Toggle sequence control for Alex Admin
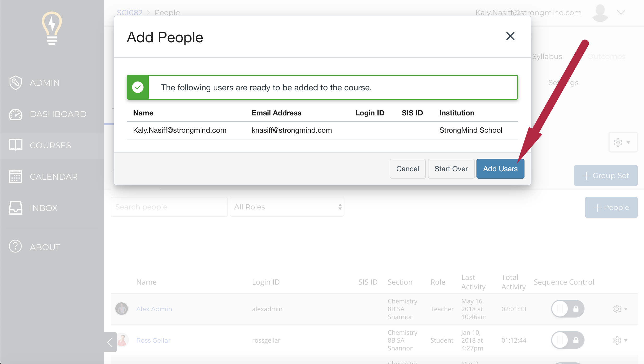 pos(567,309)
